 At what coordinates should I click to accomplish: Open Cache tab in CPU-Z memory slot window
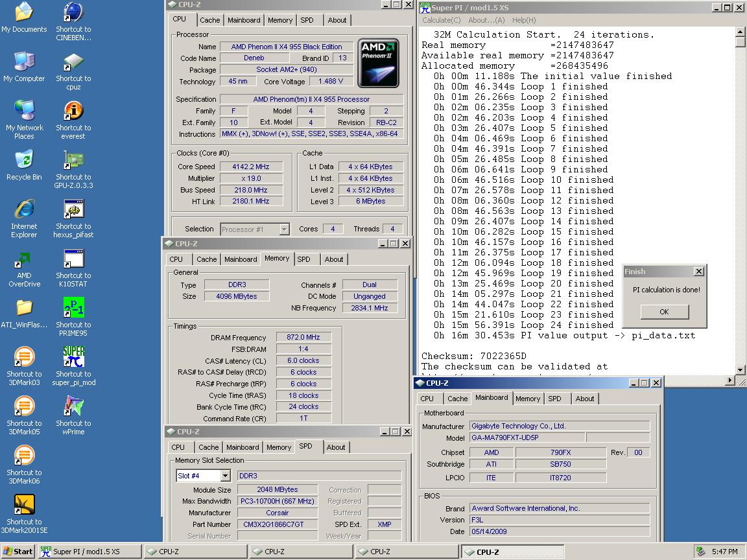pos(208,447)
